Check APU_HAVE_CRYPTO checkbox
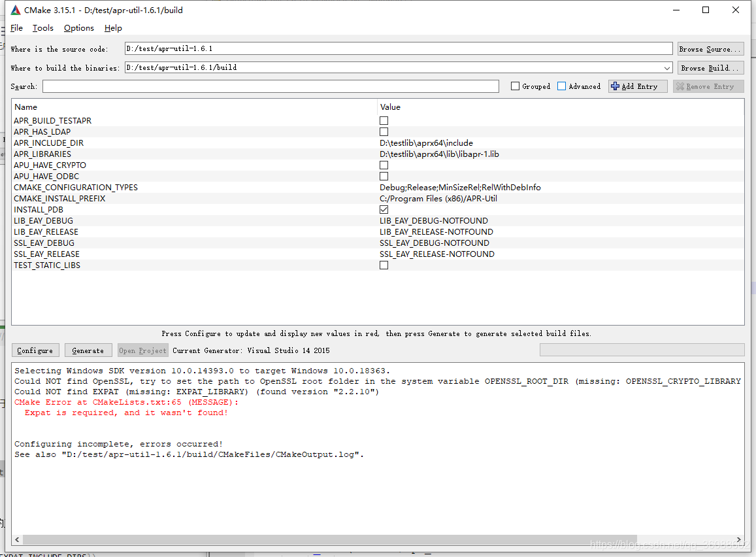Screen dimensions: 756x557 (x=384, y=165)
